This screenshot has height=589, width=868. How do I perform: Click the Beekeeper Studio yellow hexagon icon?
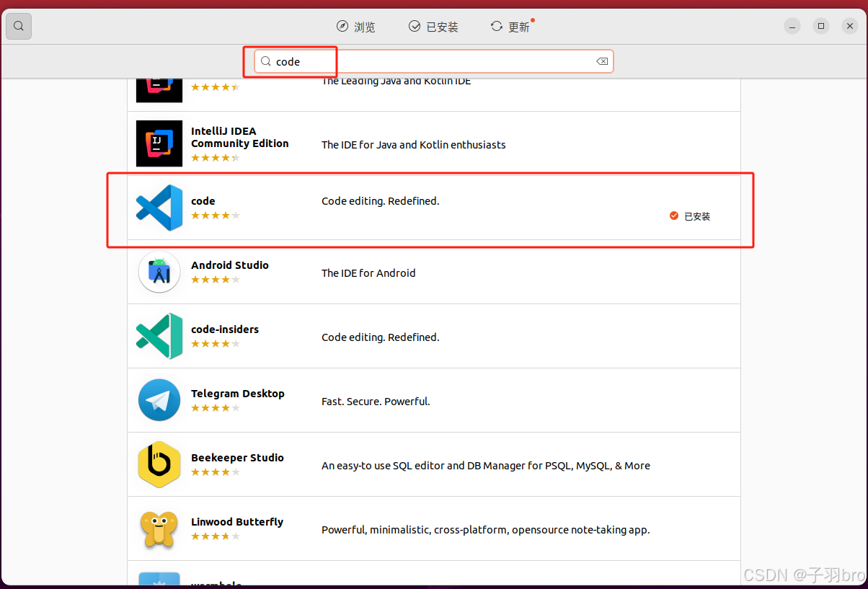159,464
